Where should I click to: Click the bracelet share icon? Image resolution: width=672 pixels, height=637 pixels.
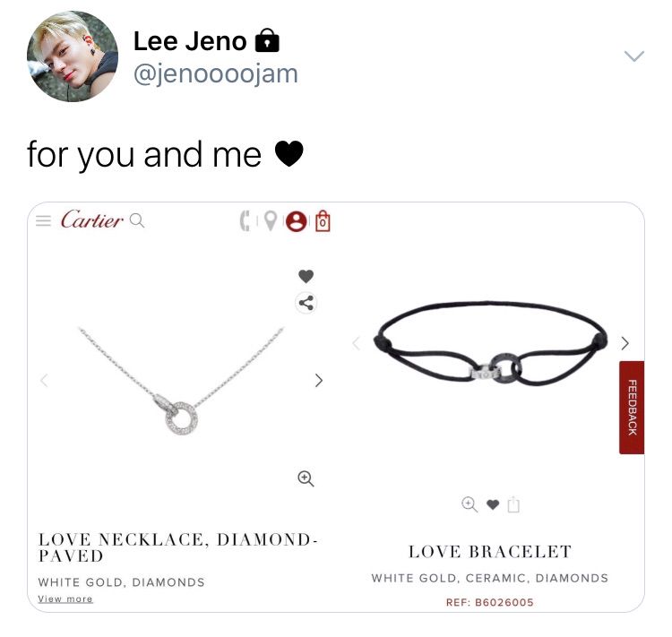pyautogui.click(x=513, y=504)
